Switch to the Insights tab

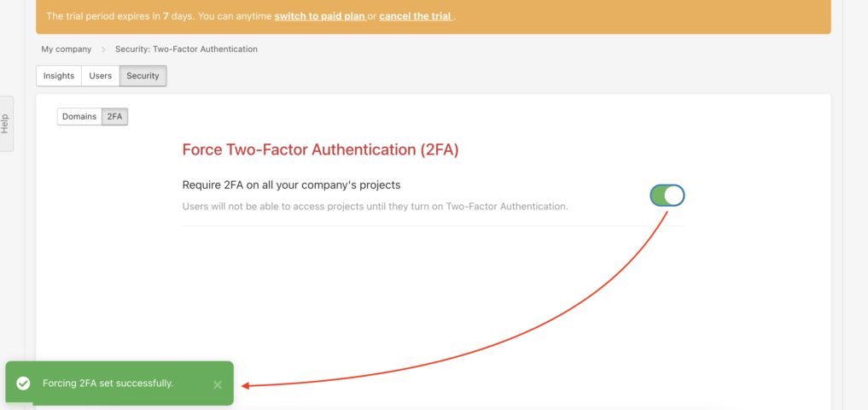(x=59, y=76)
